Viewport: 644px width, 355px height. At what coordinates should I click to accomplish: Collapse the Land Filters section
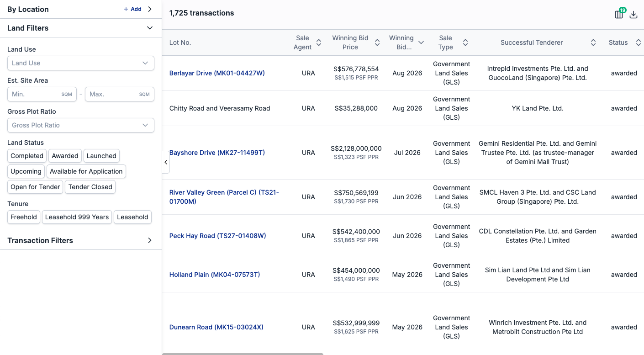coord(150,28)
